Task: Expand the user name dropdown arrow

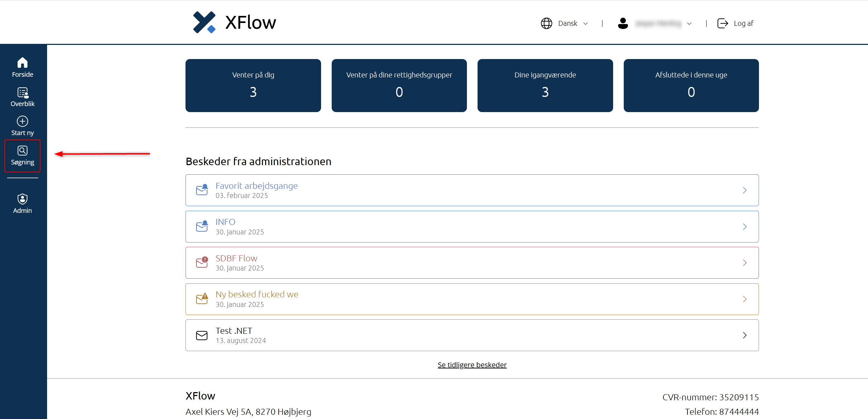Action: coord(689,24)
